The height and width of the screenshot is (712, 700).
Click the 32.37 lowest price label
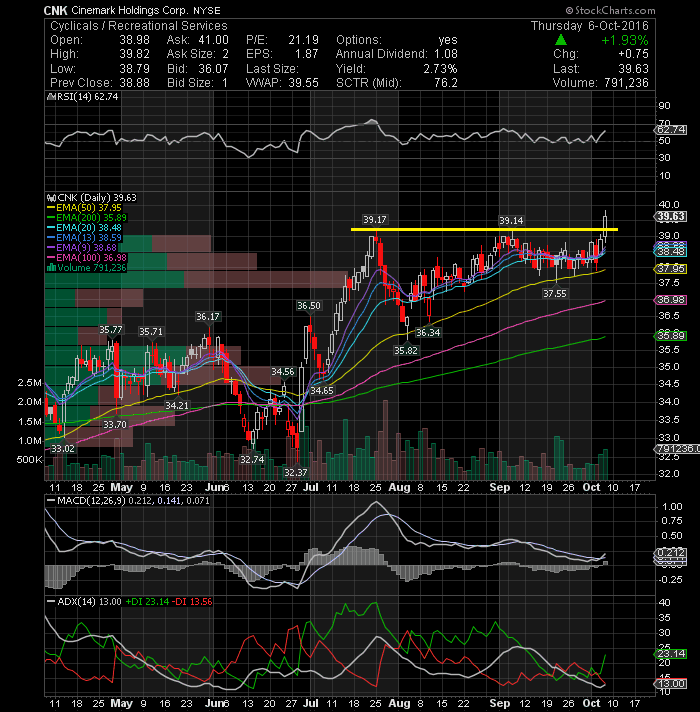tap(296, 473)
